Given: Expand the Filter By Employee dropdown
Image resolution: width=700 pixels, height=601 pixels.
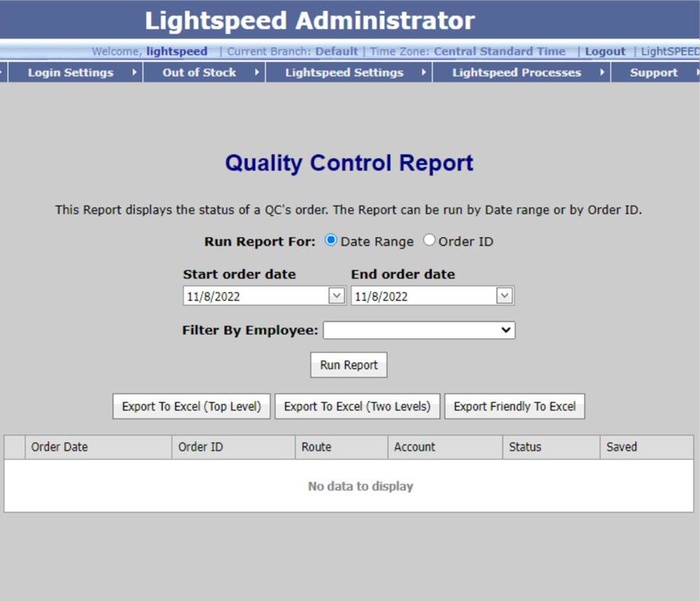Looking at the screenshot, I should (x=419, y=330).
